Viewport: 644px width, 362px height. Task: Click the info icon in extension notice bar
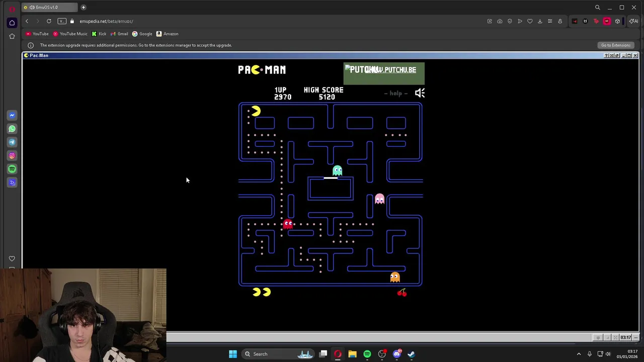[30, 45]
